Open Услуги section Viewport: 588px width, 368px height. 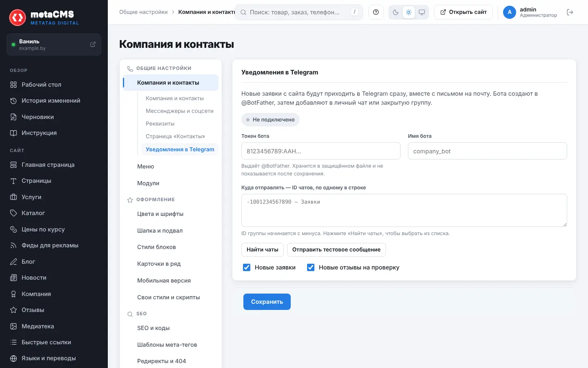point(54,197)
